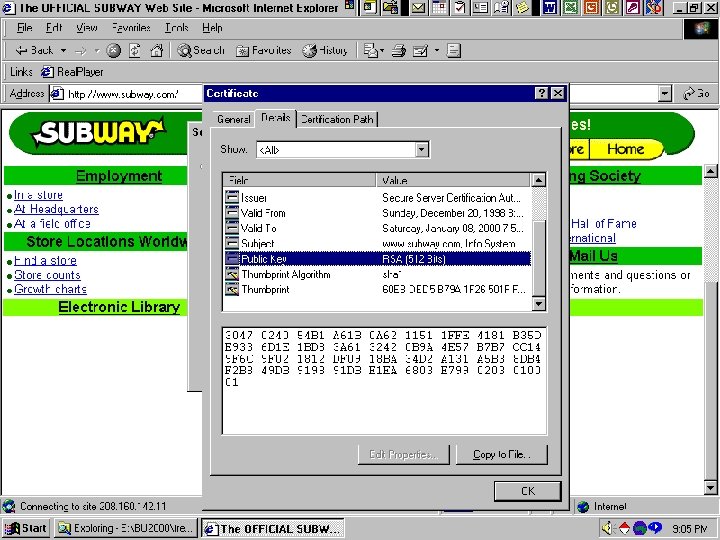Click the Discuss toolbar icon
720x540 pixels.
coord(454,51)
